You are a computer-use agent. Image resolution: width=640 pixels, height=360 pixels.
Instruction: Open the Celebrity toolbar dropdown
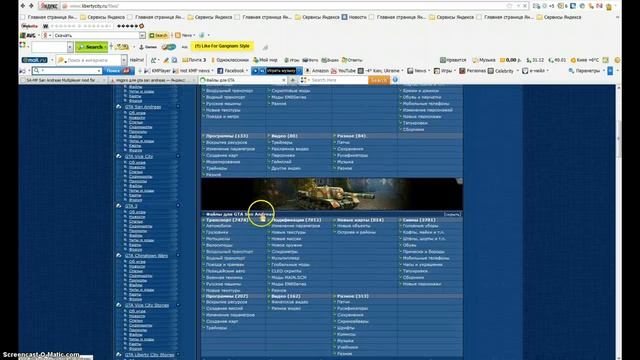coord(504,71)
